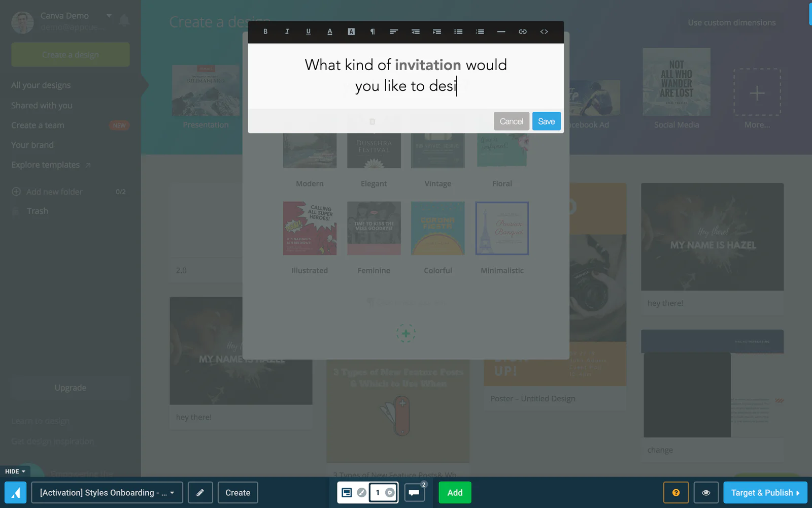Insert an unordered bullet list
The image size is (812, 508).
coord(458,31)
